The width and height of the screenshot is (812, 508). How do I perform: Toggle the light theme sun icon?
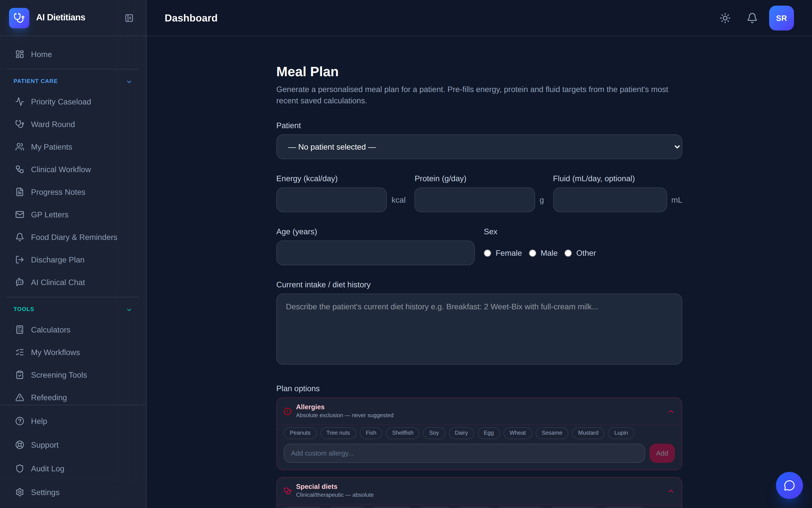coord(725,18)
